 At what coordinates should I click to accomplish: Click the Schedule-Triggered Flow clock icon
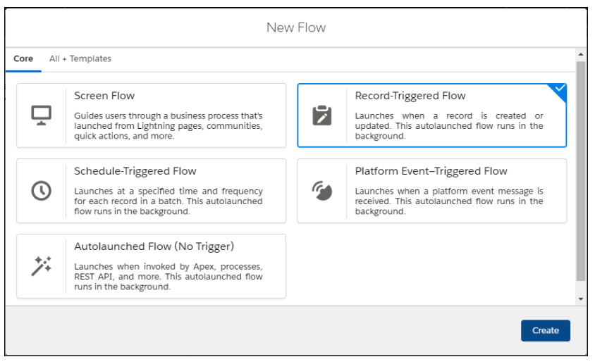tap(41, 191)
